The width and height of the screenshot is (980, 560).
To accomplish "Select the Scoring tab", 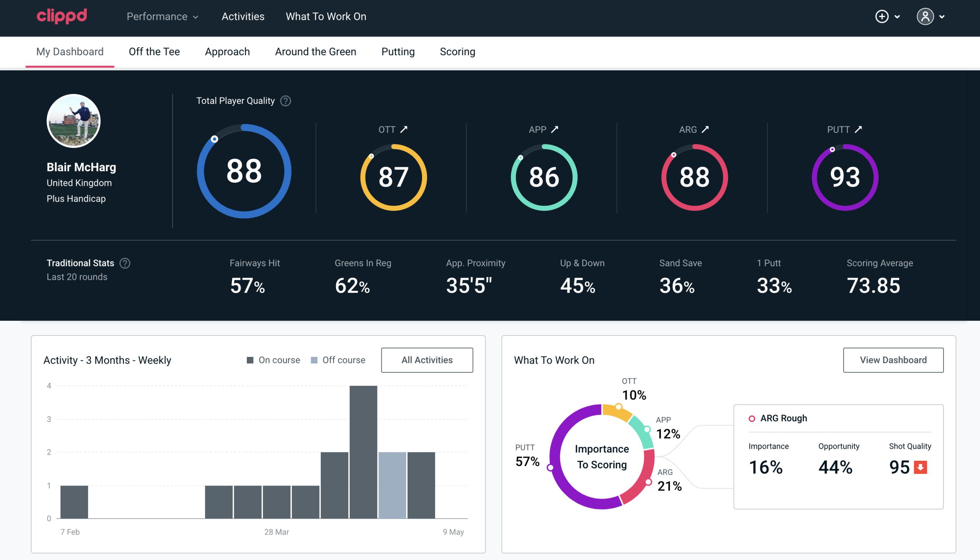I will pyautogui.click(x=458, y=51).
